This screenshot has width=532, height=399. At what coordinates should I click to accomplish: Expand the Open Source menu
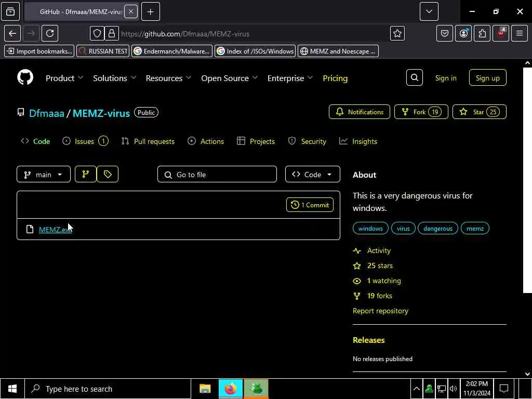(x=229, y=78)
